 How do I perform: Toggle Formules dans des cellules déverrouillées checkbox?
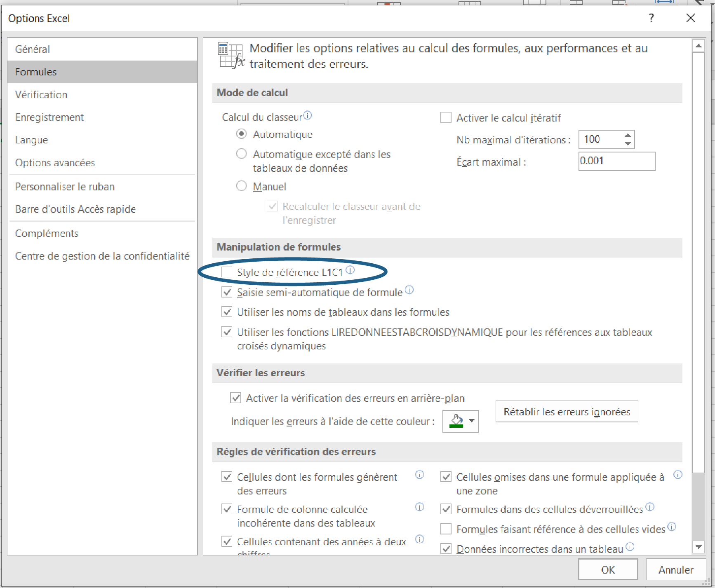[446, 509]
